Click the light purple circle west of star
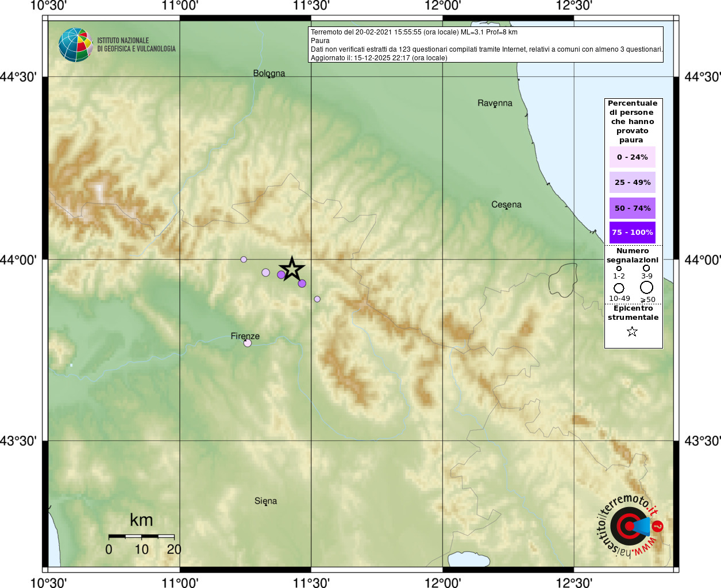The height and width of the screenshot is (588, 721). (265, 272)
